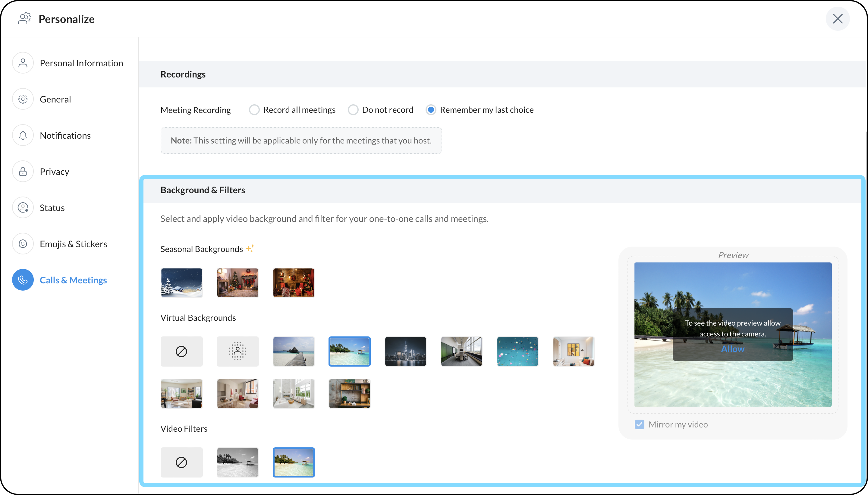Click the Calls & Meetings phone icon
This screenshot has height=495, width=868.
(23, 280)
